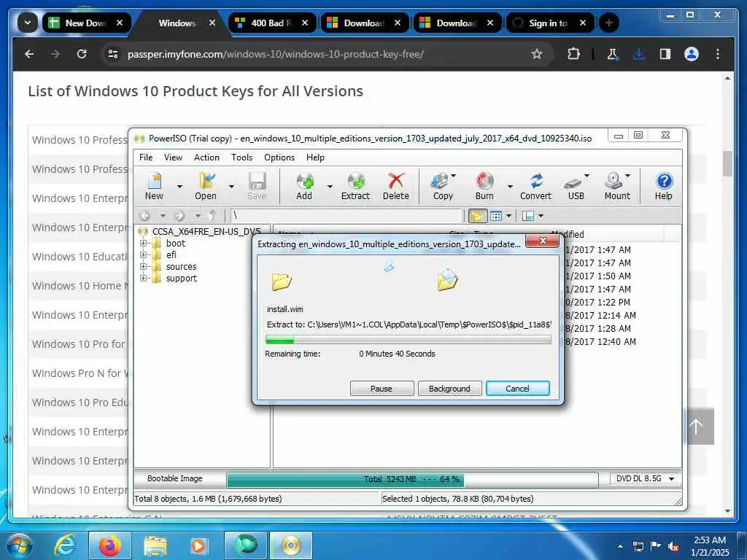
Task: Open the dropdown arrow beside Add
Action: [x=330, y=187]
